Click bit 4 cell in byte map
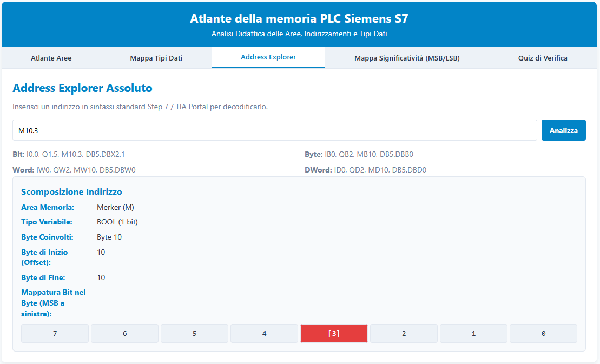 tap(264, 333)
